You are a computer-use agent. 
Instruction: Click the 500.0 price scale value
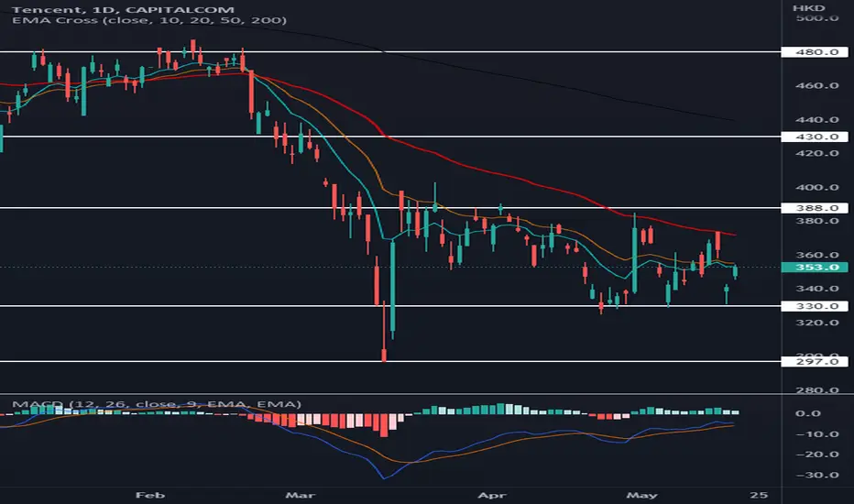[817, 18]
